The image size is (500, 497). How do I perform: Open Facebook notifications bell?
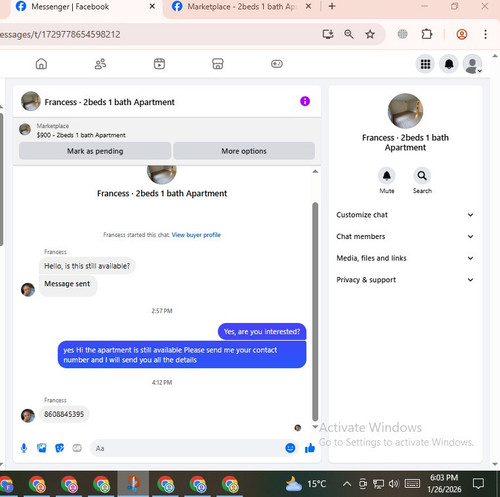[449, 64]
